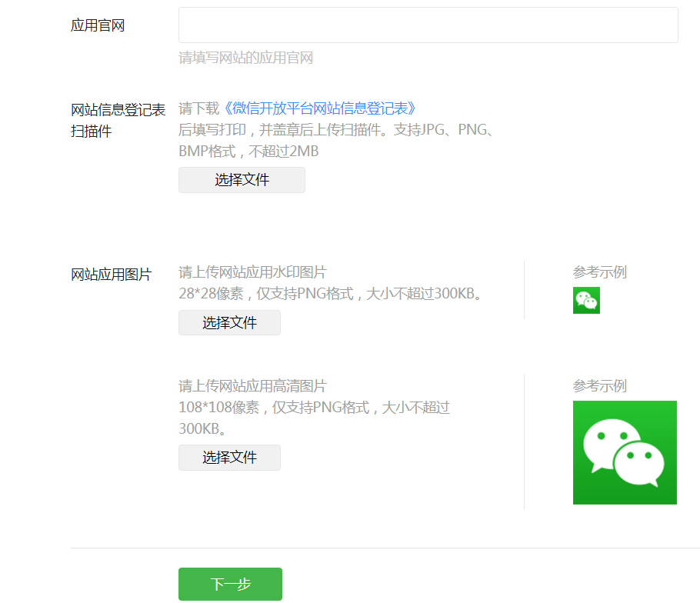Click the 应用官网 text input field

pyautogui.click(x=428, y=25)
